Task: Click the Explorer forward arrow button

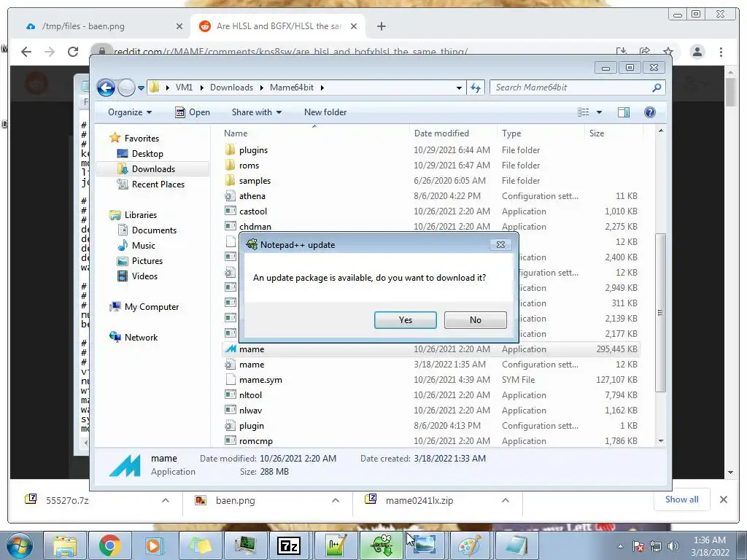Action: pos(126,87)
